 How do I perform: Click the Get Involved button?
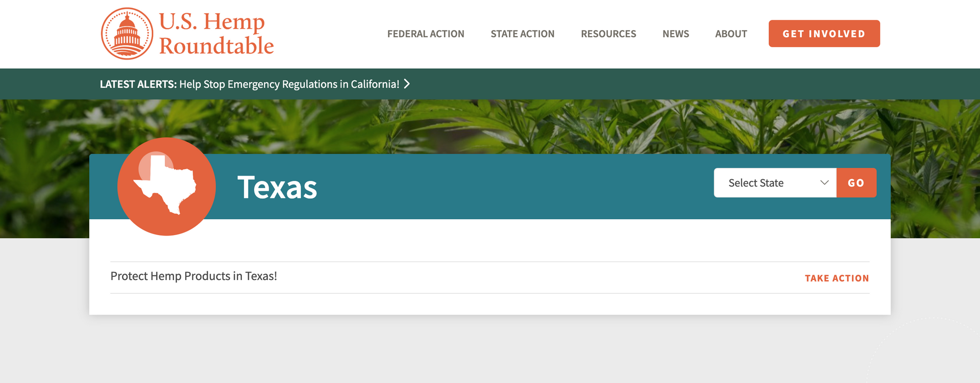click(824, 34)
